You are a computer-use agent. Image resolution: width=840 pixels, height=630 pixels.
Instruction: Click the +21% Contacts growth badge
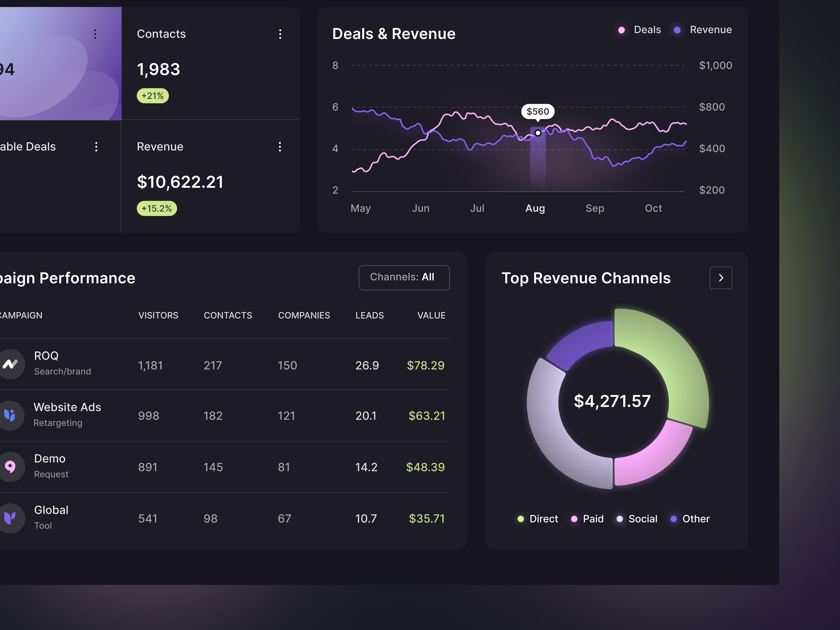coord(152,96)
